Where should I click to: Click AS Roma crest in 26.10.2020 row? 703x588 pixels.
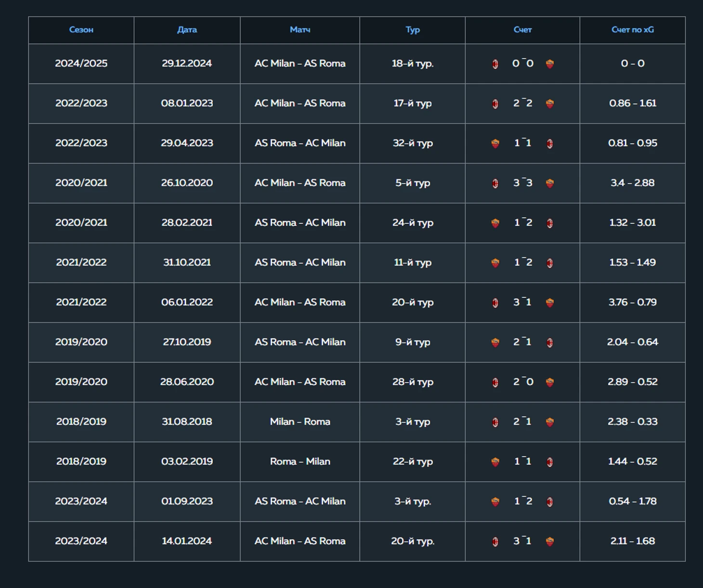coord(549,183)
